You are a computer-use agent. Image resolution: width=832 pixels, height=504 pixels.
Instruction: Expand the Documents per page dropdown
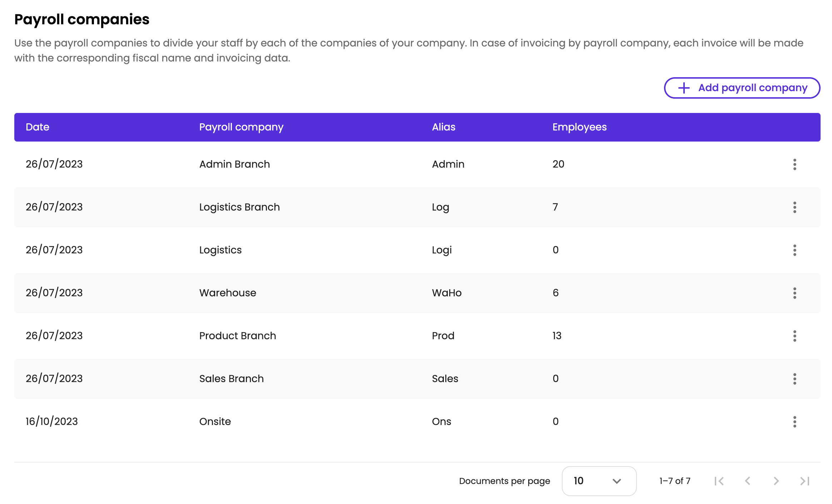[x=599, y=481]
